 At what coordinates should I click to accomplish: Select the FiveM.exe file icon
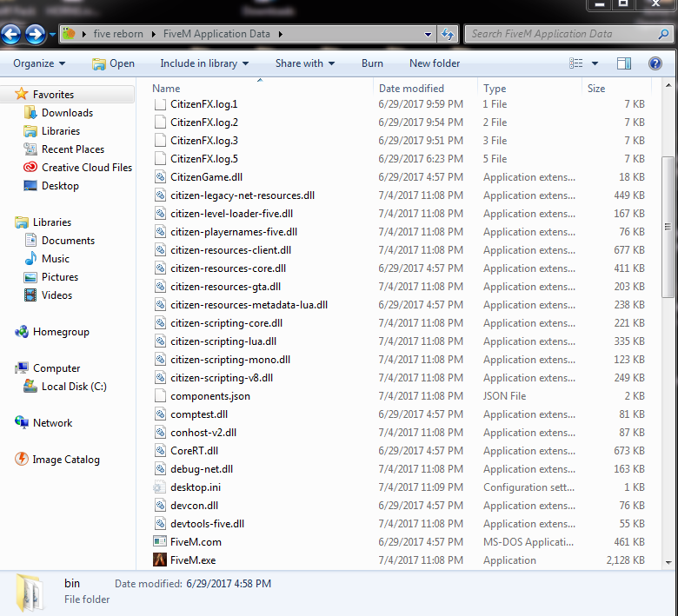click(x=160, y=560)
